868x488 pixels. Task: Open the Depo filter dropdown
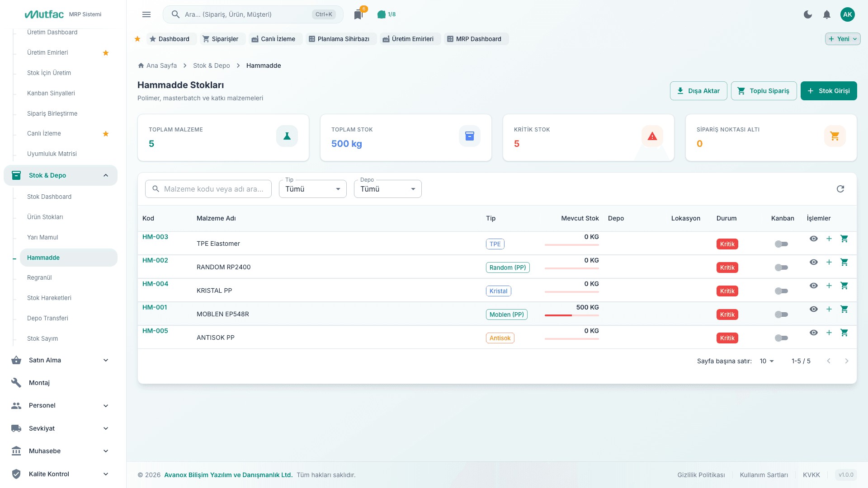388,189
